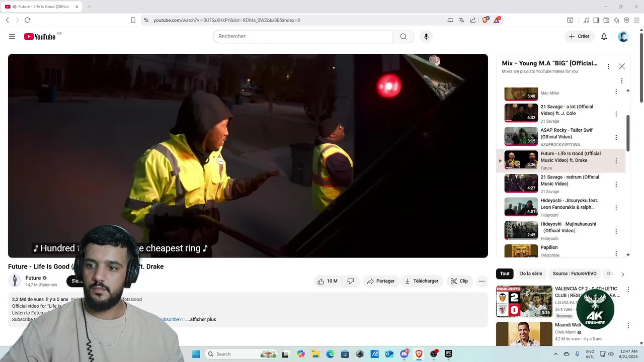Open the account avatar menu
Image resolution: width=644 pixels, height=362 pixels.
(623, 37)
